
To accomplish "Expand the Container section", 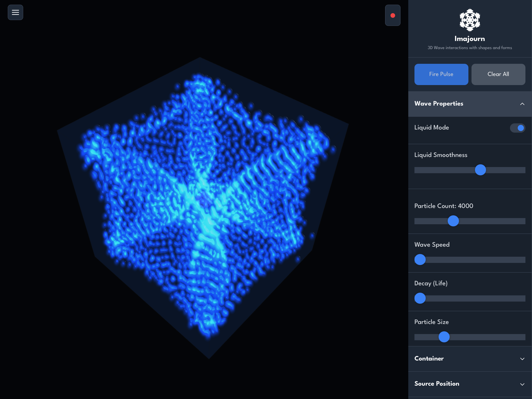I will click(429, 359).
